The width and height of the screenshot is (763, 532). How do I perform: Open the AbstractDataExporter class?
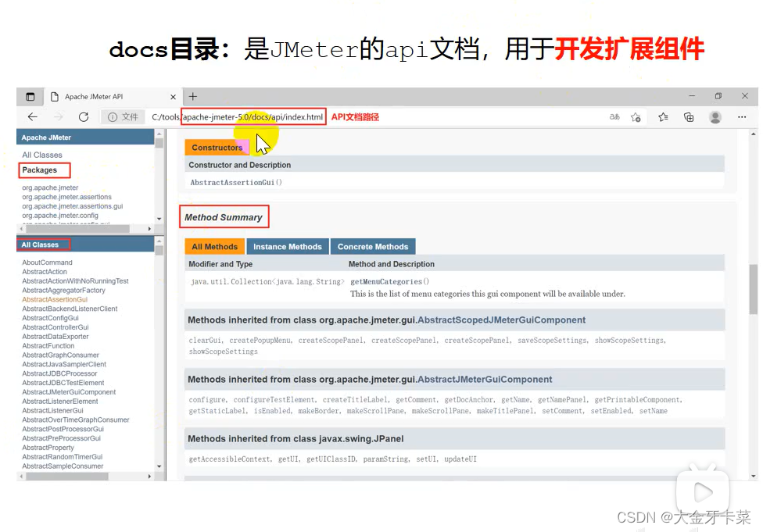coord(55,337)
